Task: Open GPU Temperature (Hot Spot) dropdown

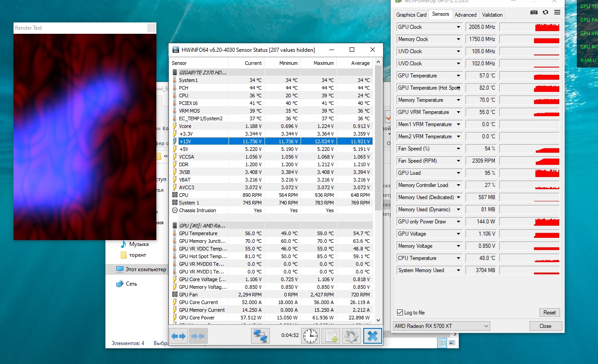Action: tap(458, 88)
